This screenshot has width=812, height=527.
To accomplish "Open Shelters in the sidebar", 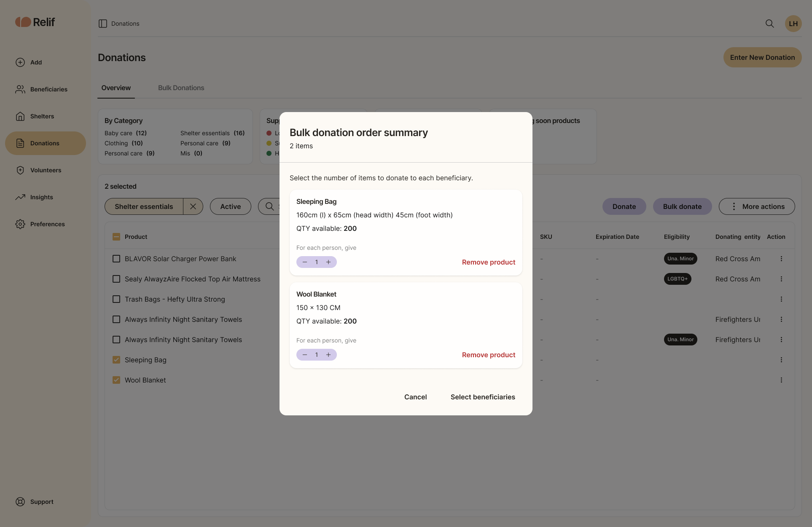I will (x=35, y=116).
